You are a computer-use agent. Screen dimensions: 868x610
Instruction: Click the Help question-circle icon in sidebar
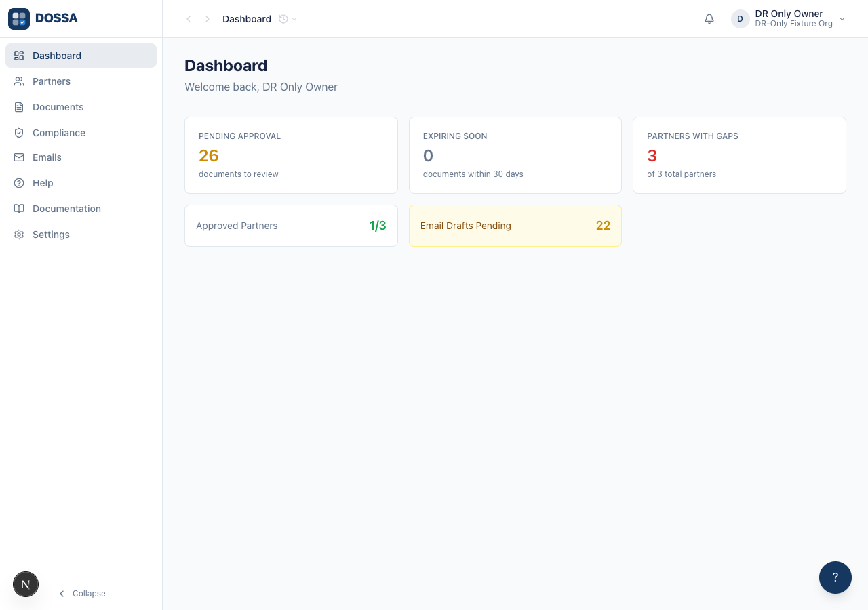[x=19, y=183]
